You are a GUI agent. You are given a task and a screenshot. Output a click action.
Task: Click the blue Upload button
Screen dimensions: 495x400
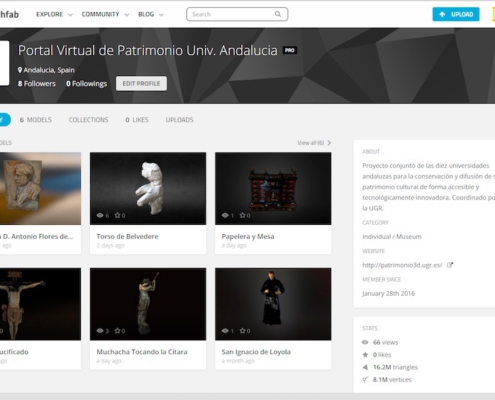pyautogui.click(x=456, y=14)
